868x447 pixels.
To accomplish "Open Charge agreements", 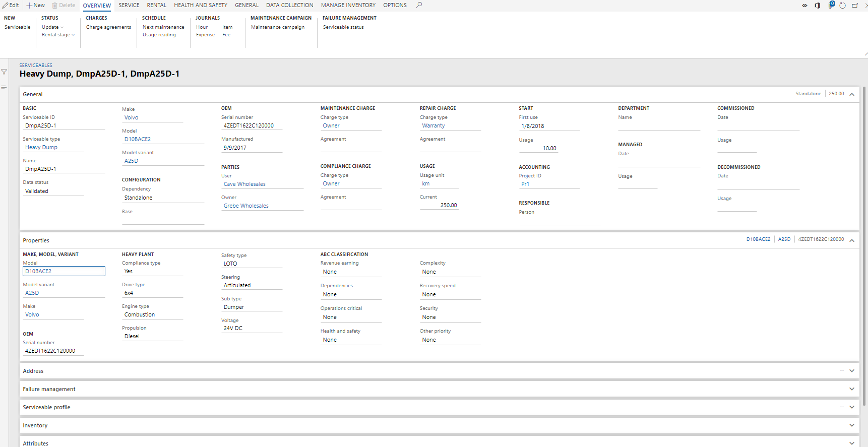I will [108, 27].
